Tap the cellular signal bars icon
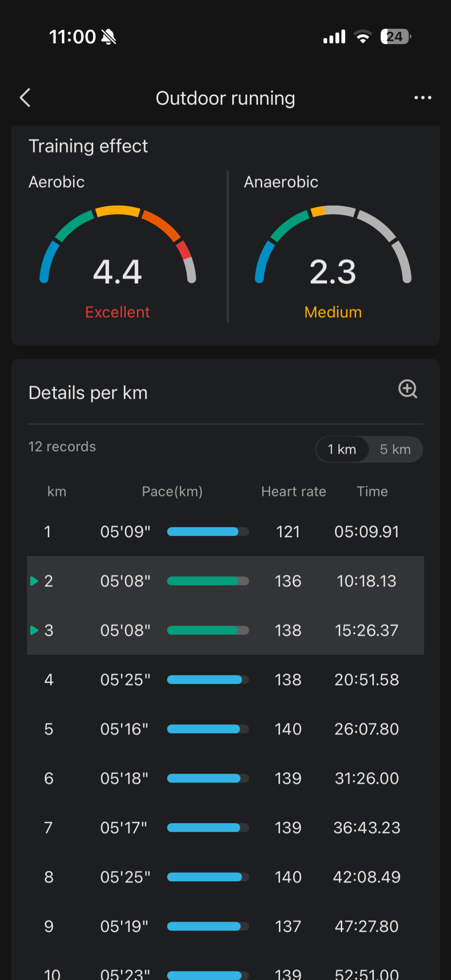Image resolution: width=451 pixels, height=980 pixels. (334, 37)
